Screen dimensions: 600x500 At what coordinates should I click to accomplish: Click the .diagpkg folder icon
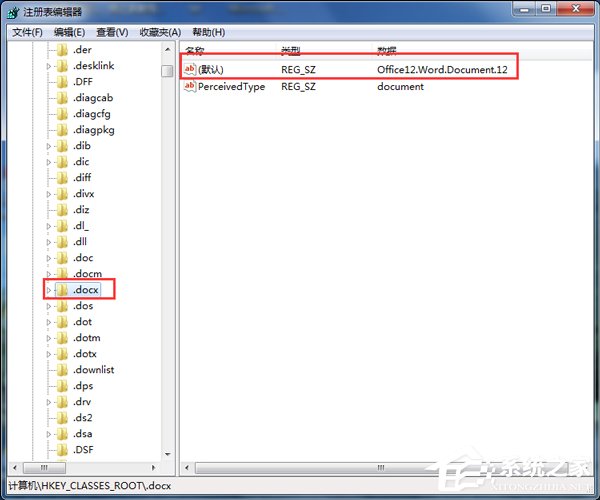tap(62, 130)
